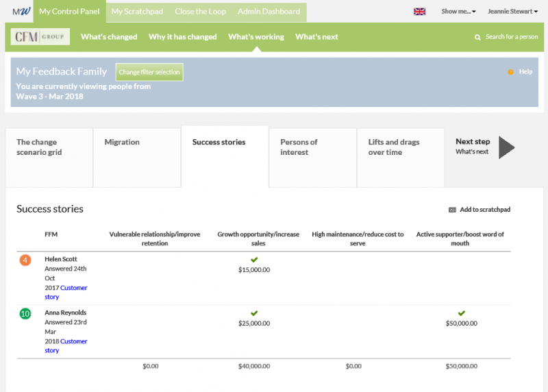Viewport: 548px width, 392px height.
Task: Click Anna Reynolds' $50,000.00 value
Action: point(461,323)
